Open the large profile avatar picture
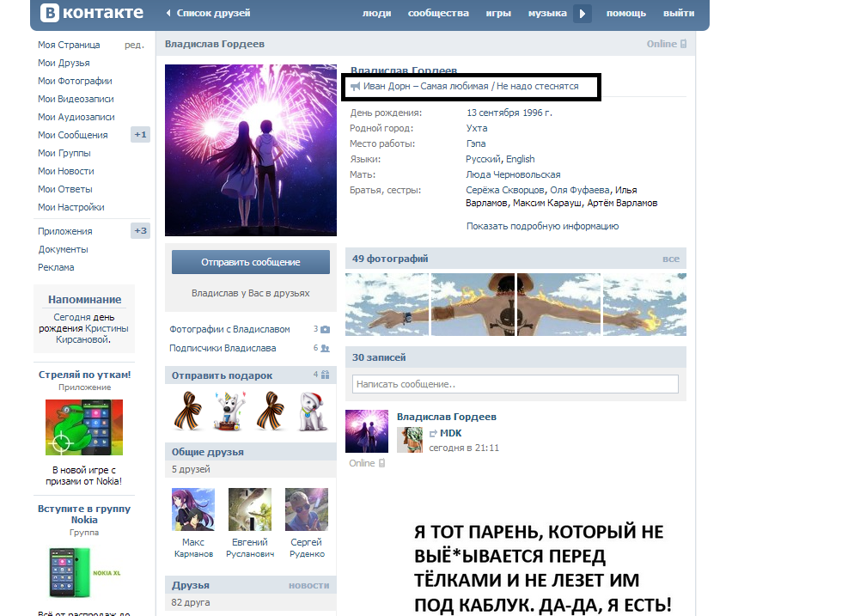Image resolution: width=854 pixels, height=616 pixels. click(x=251, y=150)
